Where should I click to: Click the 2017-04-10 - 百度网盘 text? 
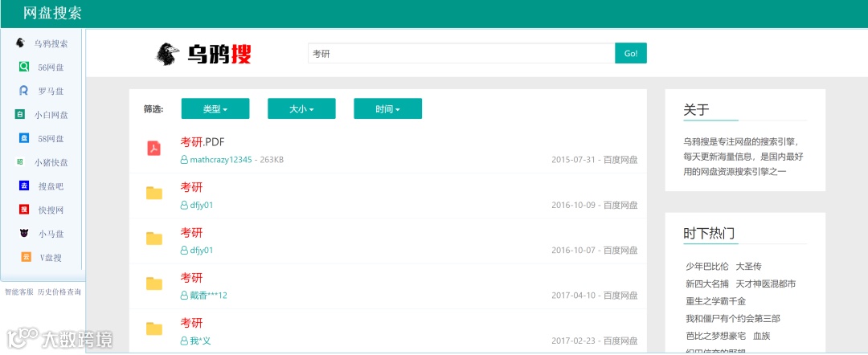coord(595,296)
